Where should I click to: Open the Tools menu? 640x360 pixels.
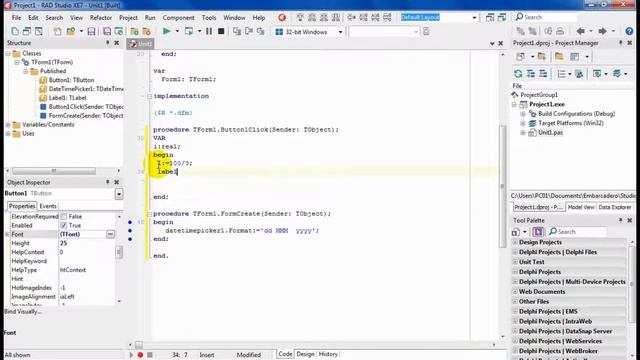coord(209,18)
